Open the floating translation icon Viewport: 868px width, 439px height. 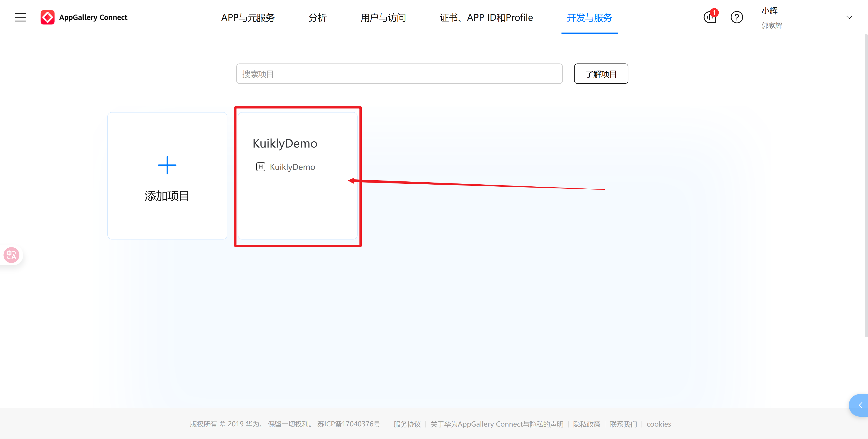coord(11,255)
